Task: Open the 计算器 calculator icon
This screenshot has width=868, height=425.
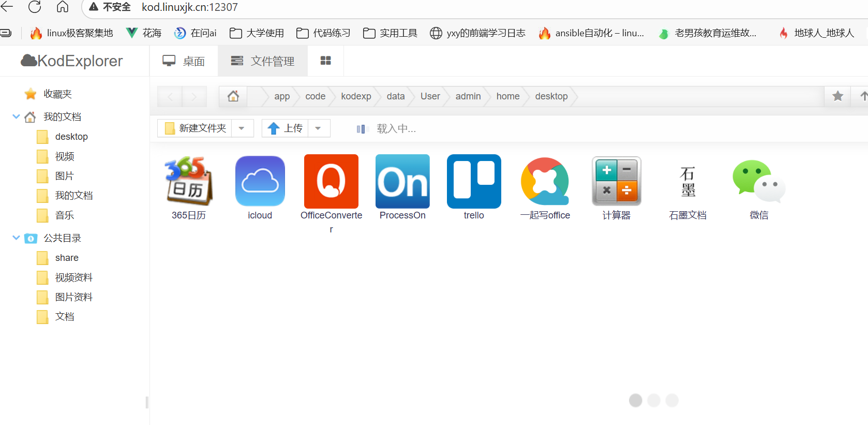Action: 616,182
